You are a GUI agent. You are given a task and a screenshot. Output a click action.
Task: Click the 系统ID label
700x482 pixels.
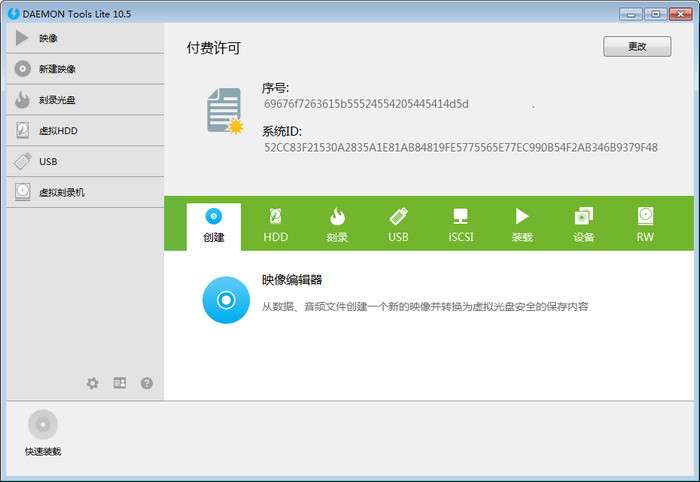282,131
